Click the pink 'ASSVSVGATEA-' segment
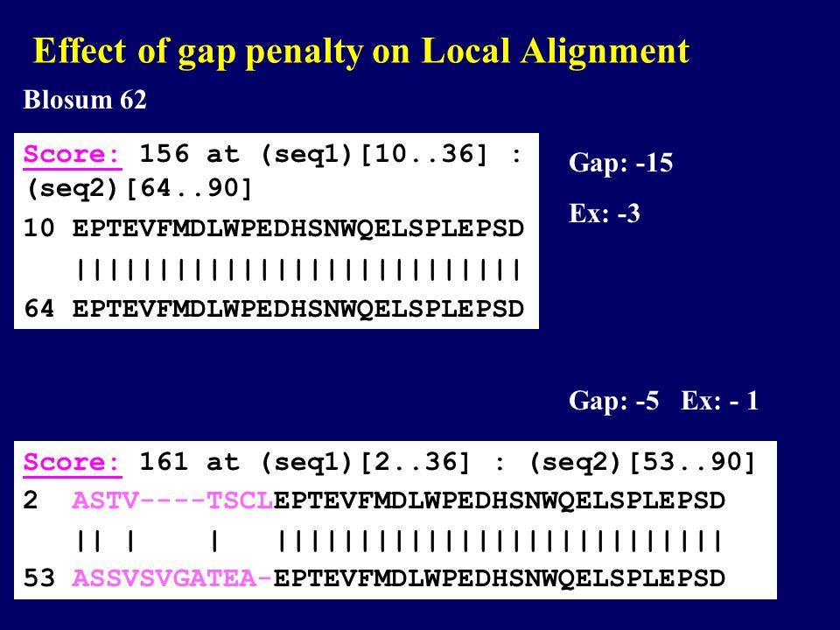 172,578
